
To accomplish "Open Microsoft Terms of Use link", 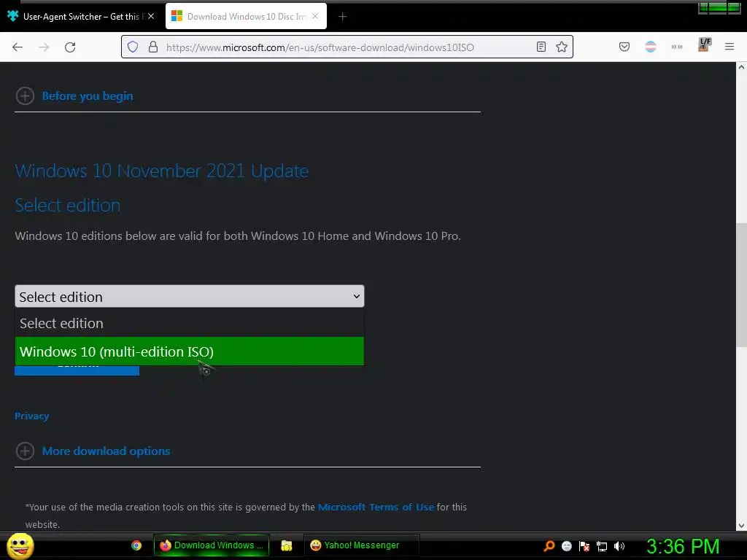I will (376, 507).
